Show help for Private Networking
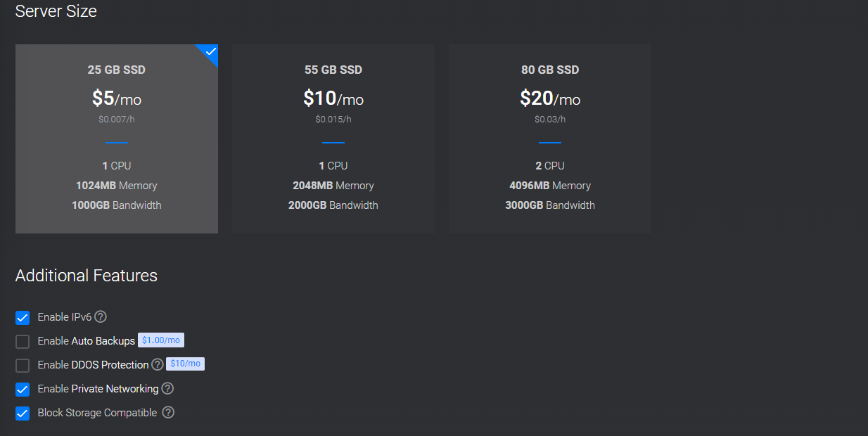868x436 pixels. 167,389
